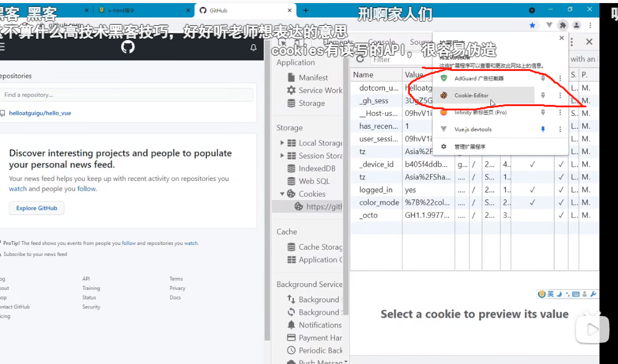The width and height of the screenshot is (618, 364).
Task: Open the Chrome profile avatar
Action: click(x=576, y=25)
